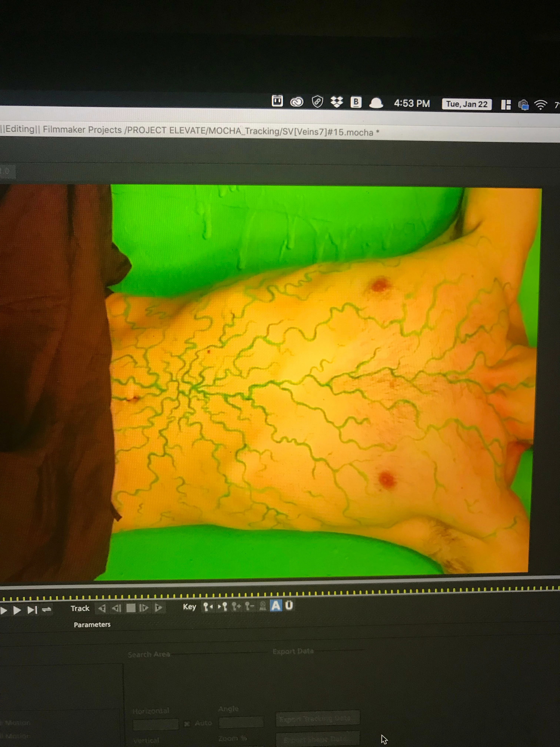The width and height of the screenshot is (560, 747).
Task: Open the Dropbox menu bar icon
Action: point(336,102)
